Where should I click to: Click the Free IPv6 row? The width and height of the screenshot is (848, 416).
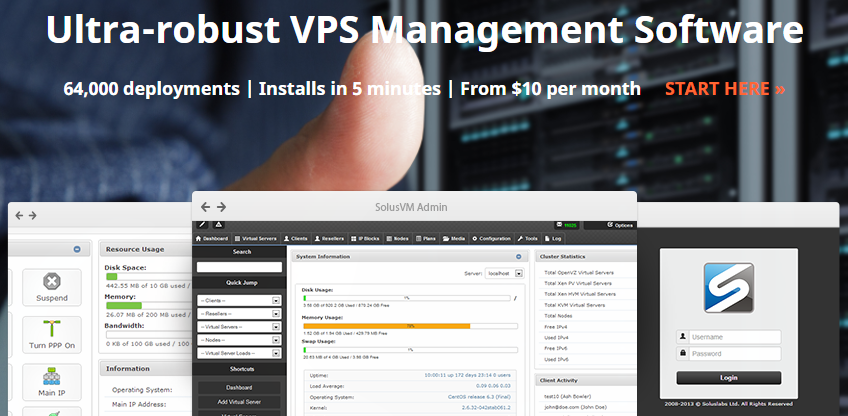pyautogui.click(x=586, y=348)
